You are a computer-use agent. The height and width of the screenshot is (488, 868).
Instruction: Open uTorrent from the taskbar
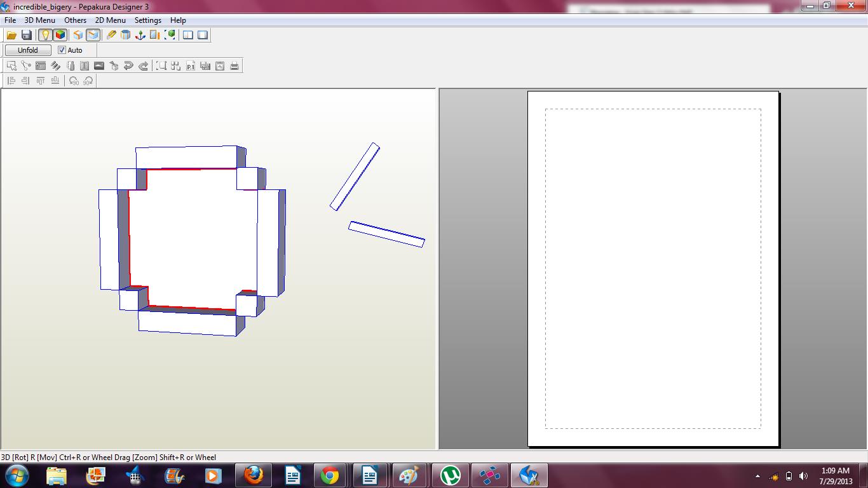click(451, 475)
